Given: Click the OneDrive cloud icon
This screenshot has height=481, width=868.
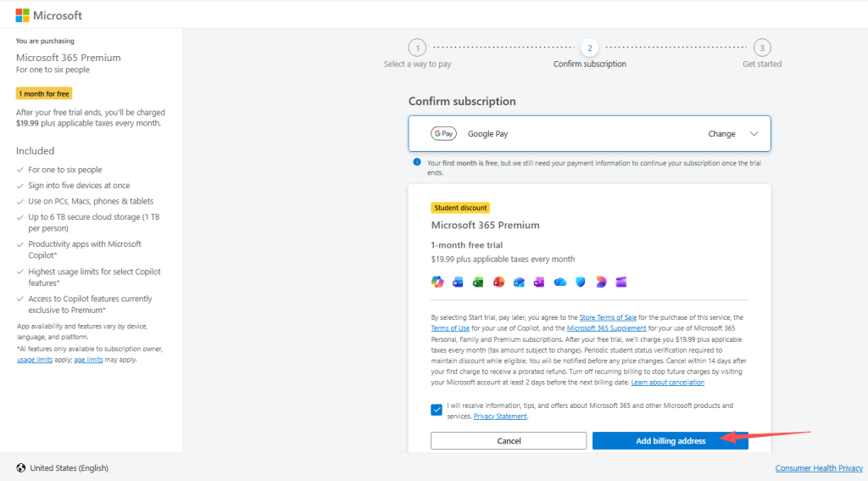Looking at the screenshot, I should (x=559, y=282).
